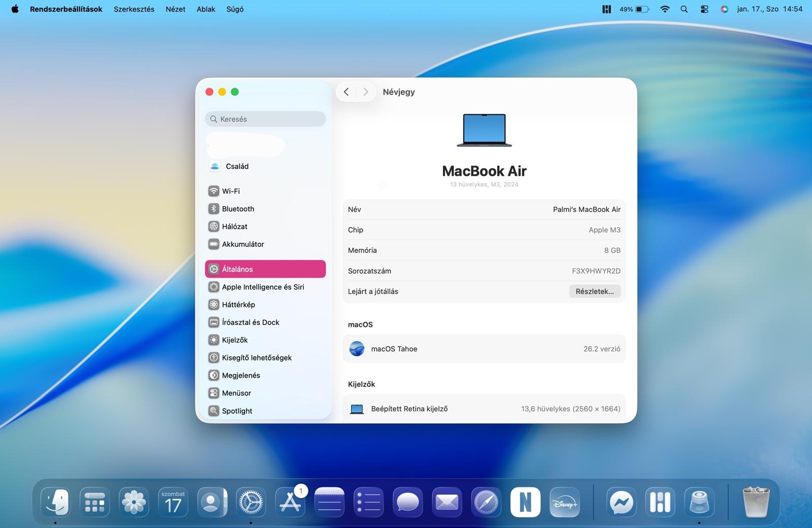Open the Apple menu
The height and width of the screenshot is (528, 812).
pos(15,9)
